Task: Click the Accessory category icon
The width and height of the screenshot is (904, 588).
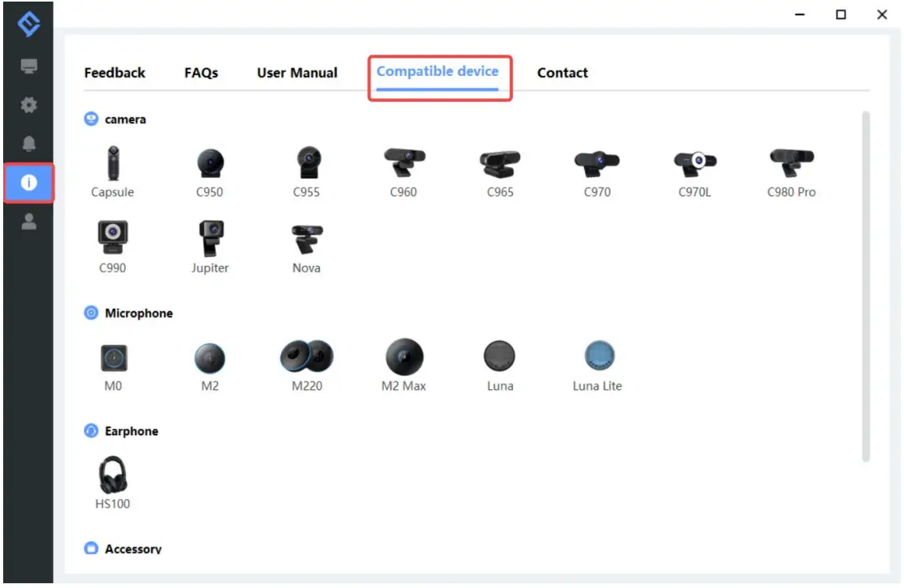Action: click(91, 548)
